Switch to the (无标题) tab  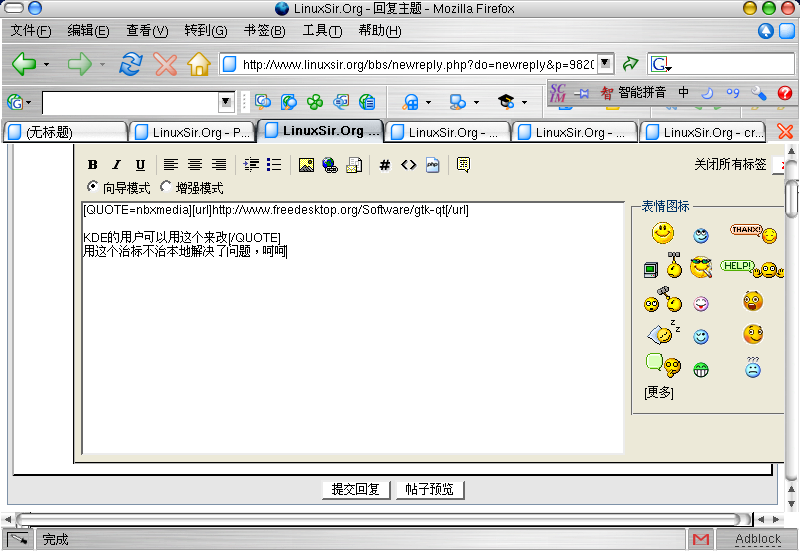click(x=65, y=132)
